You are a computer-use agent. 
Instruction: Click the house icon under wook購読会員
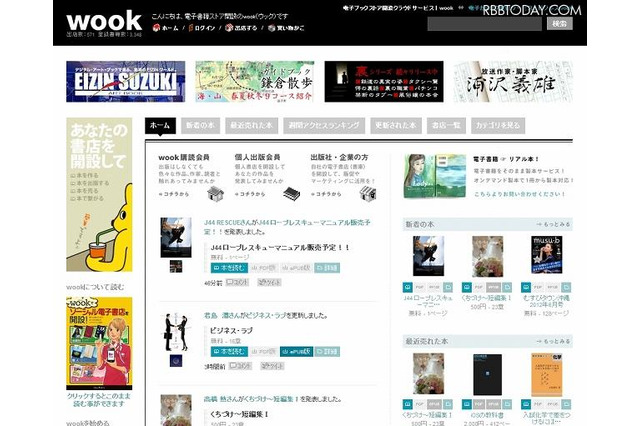(215, 193)
